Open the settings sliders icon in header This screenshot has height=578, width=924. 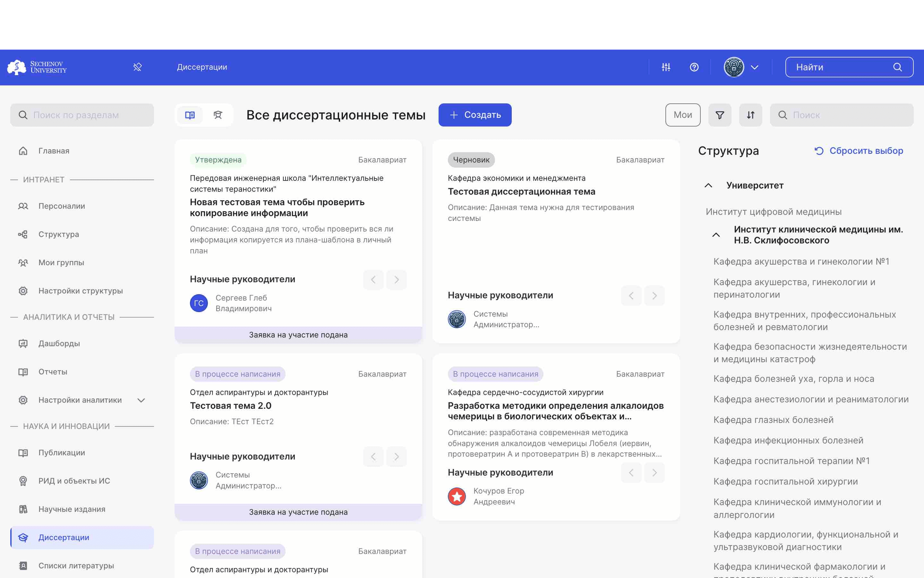[x=666, y=67]
